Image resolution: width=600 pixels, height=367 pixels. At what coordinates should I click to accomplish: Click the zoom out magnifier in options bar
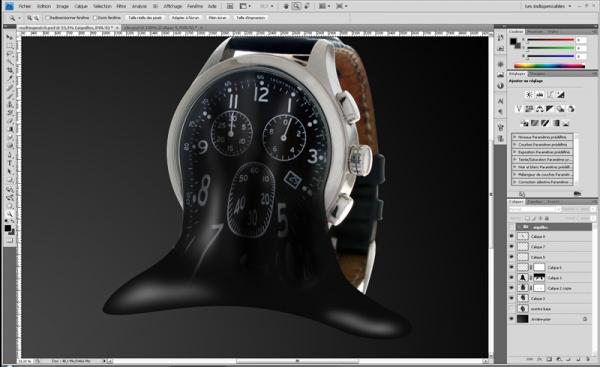[x=36, y=18]
